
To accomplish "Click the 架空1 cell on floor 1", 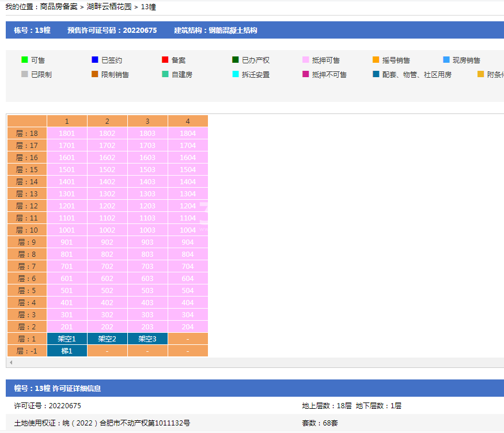I will pyautogui.click(x=67, y=339).
